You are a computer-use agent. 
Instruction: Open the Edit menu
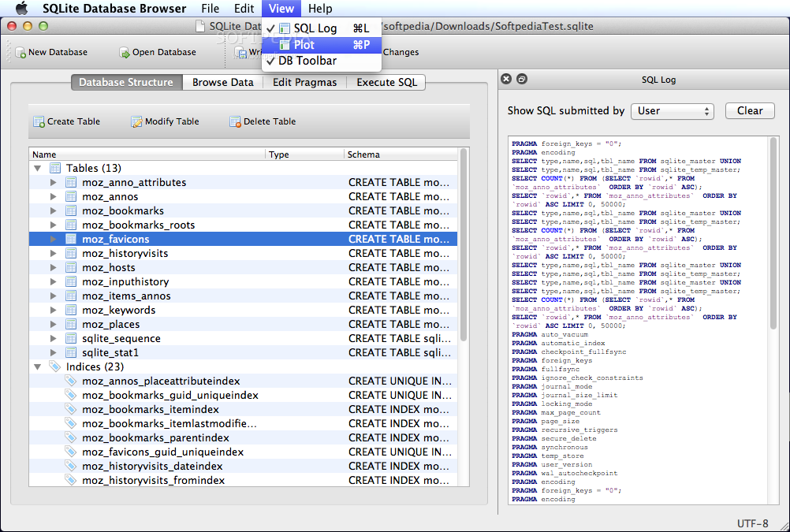(244, 9)
